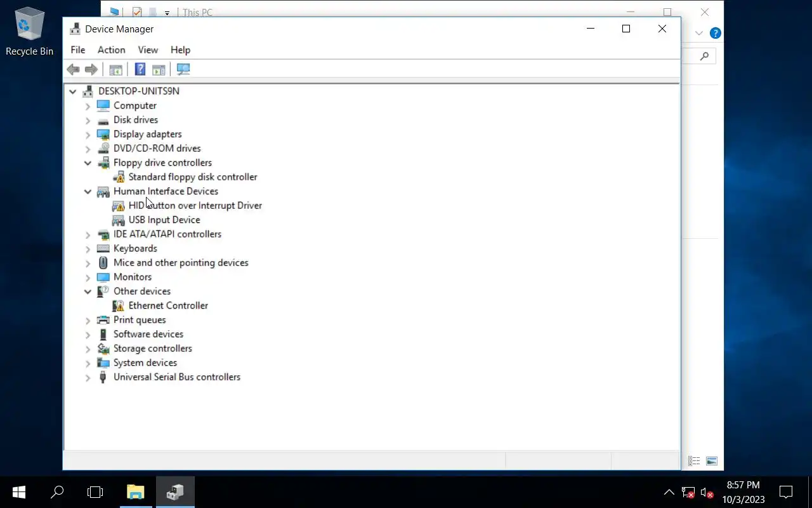Click the IDE ATA/ATAPI controllers icon

pyautogui.click(x=103, y=234)
